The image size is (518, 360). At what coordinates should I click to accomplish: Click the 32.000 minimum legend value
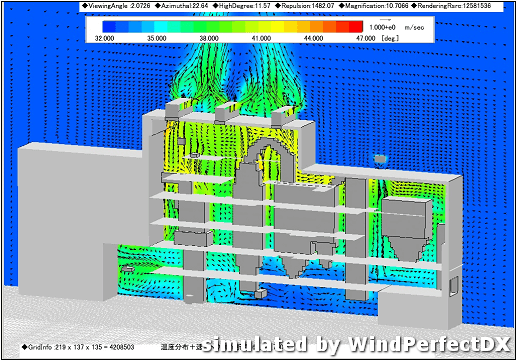(104, 38)
